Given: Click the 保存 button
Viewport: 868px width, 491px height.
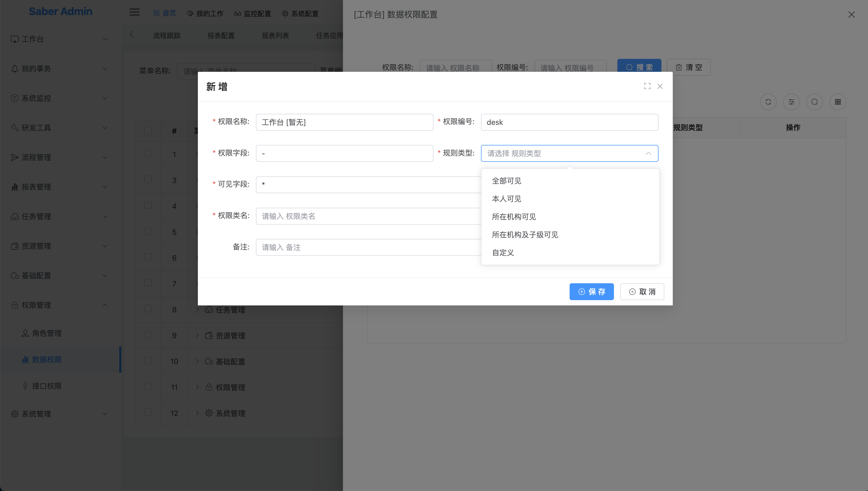Looking at the screenshot, I should pos(591,292).
